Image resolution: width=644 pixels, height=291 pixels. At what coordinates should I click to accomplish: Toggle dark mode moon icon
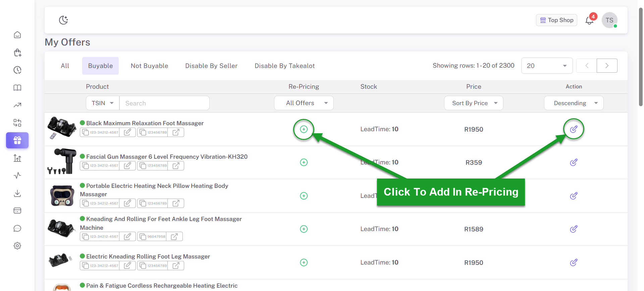[x=63, y=20]
